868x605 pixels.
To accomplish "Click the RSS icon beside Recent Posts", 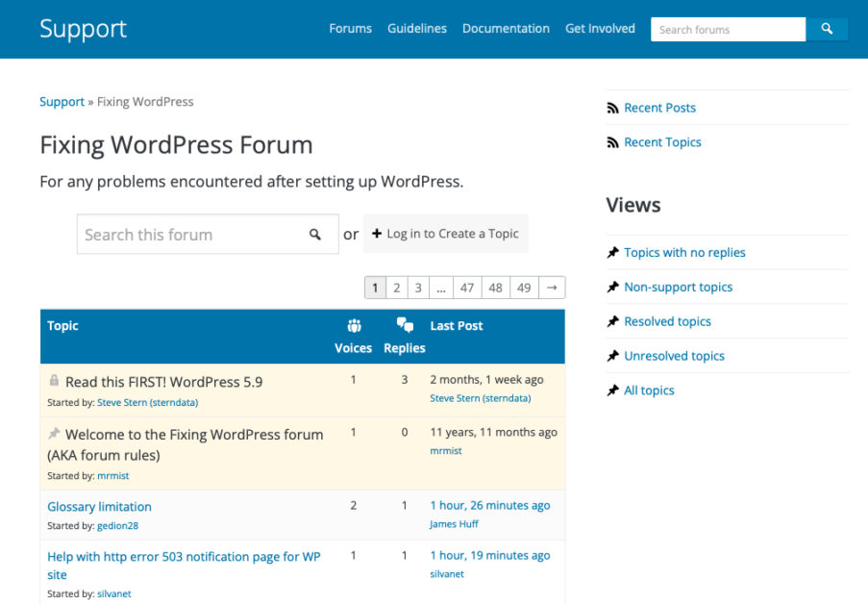I will point(612,109).
